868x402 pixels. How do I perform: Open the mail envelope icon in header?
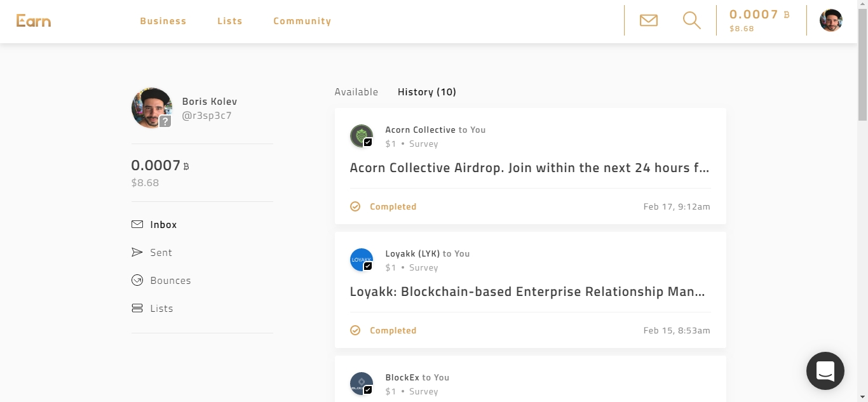point(648,20)
